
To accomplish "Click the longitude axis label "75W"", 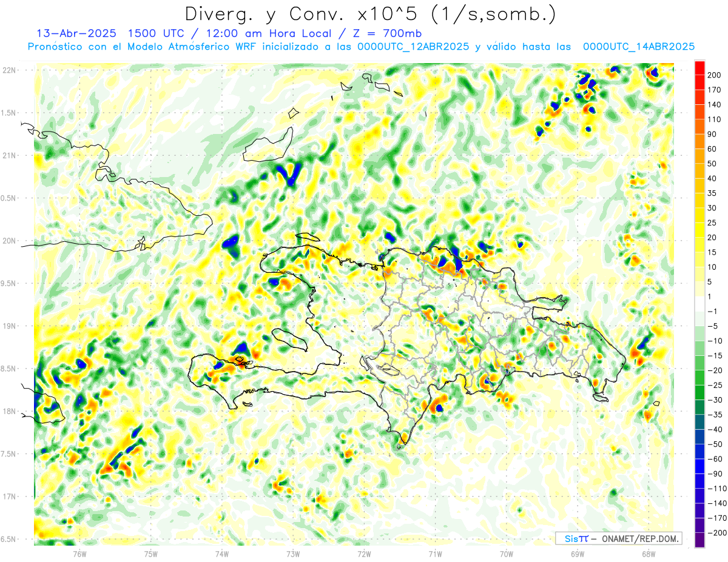I will 151,554.
